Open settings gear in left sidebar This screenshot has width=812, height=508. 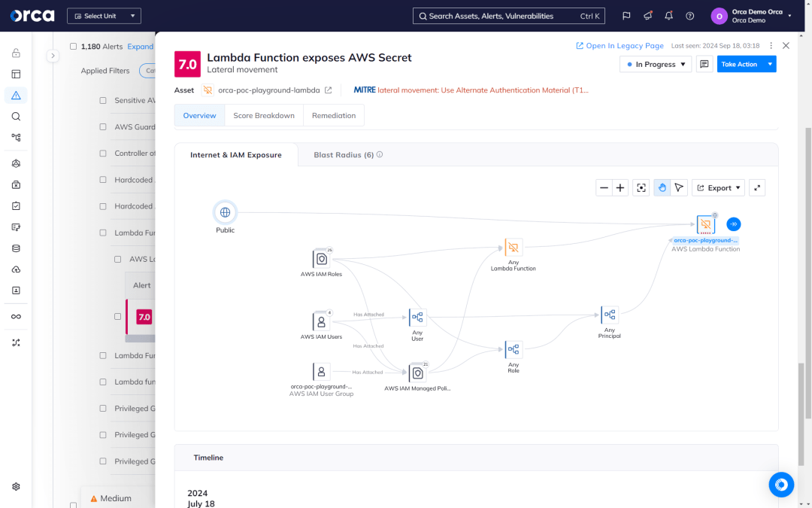(16, 487)
